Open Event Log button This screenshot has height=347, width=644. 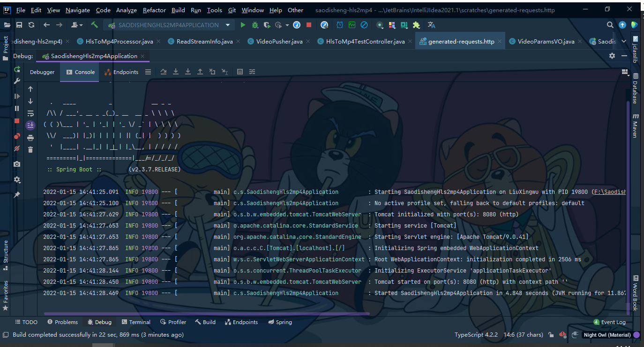pos(609,322)
